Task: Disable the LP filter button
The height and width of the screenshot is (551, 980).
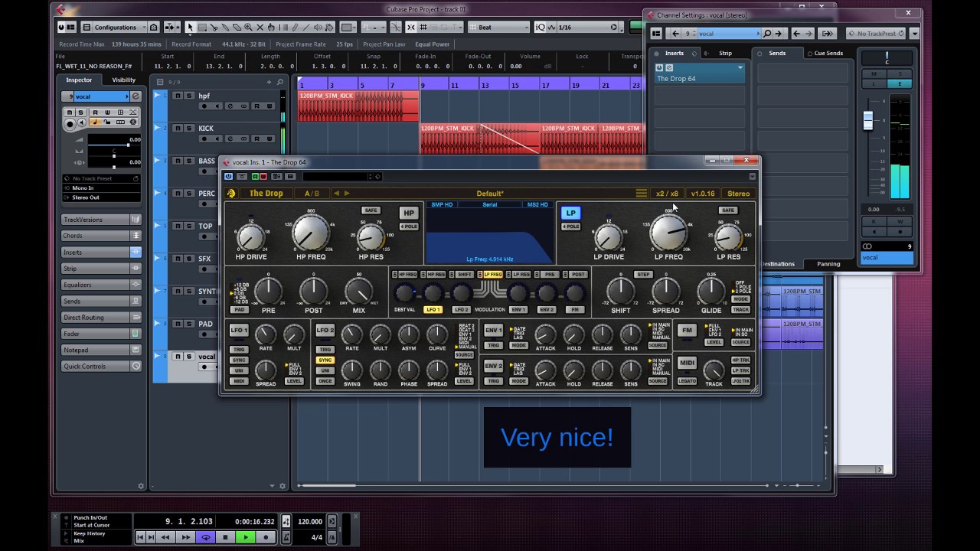Action: click(x=570, y=213)
